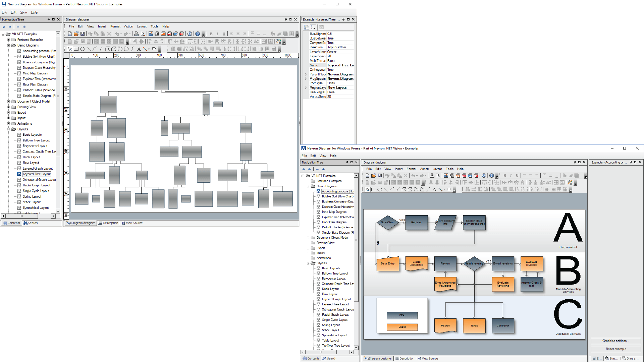Open the Layout menu in Diagram designer
The image size is (644, 362).
click(142, 26)
